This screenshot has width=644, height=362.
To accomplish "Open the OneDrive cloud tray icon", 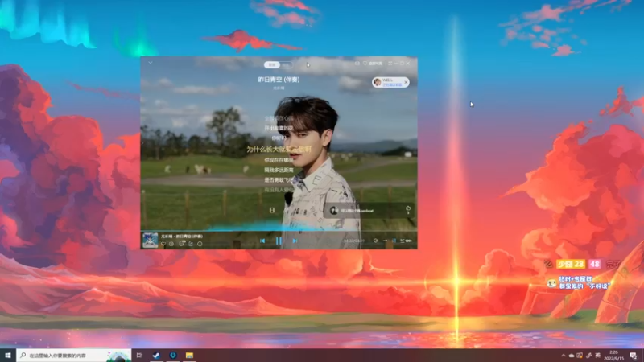I will [572, 356].
